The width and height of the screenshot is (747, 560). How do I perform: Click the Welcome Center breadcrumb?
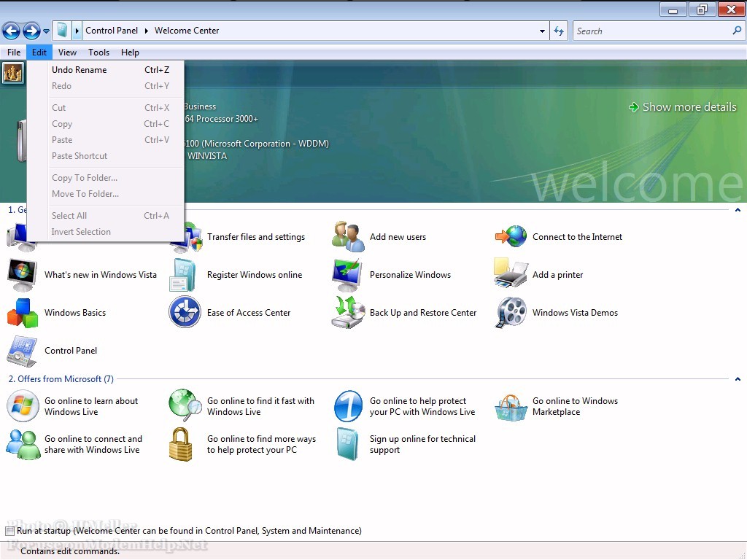coord(187,31)
